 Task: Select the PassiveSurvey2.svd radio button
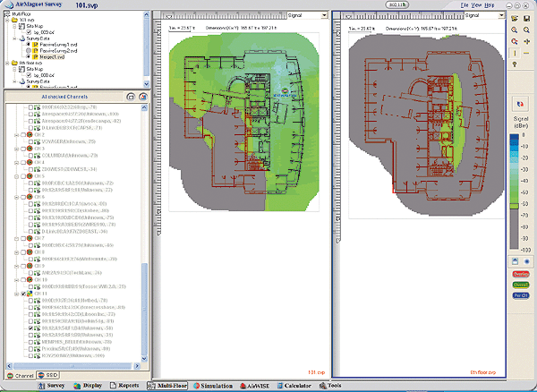pos(29,51)
